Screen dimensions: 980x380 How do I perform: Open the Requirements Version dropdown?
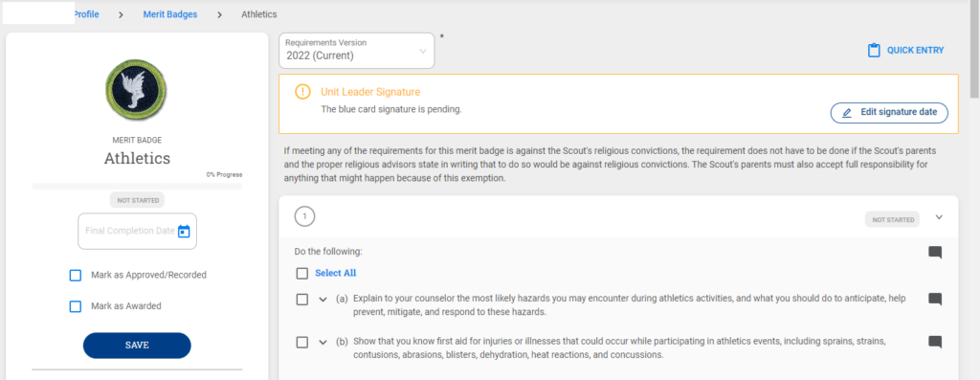[357, 51]
